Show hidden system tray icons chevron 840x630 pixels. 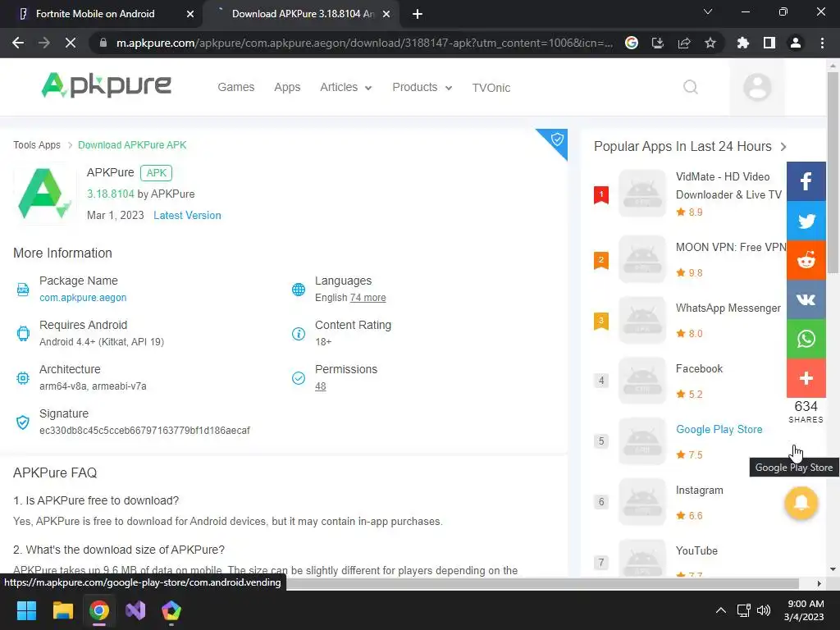point(721,610)
